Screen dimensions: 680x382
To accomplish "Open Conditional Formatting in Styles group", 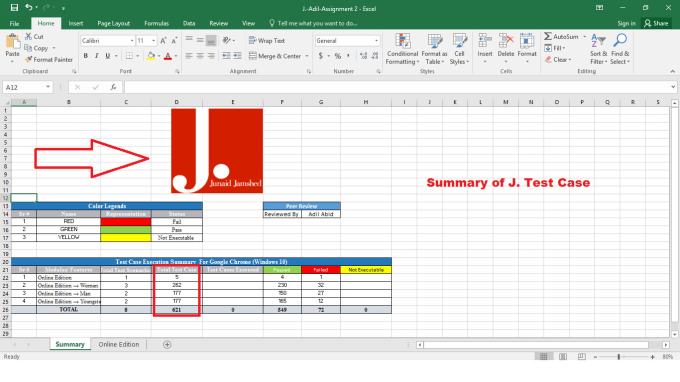I will 402,49.
